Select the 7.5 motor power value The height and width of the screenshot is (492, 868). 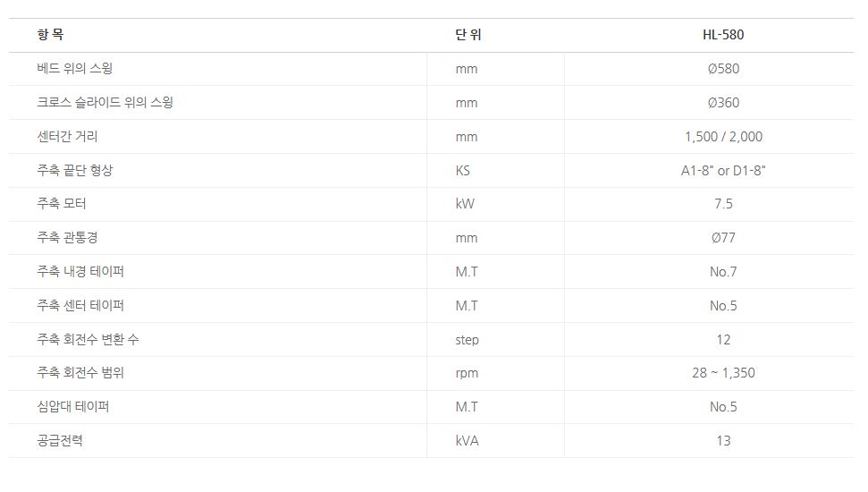pyautogui.click(x=723, y=204)
